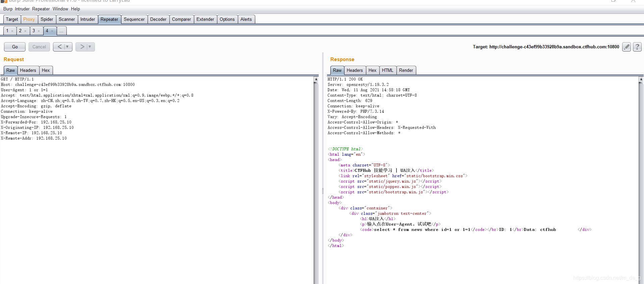Screen dimensions: 644x284
Task: Close Repeater tab 2 with its x
Action: pos(25,31)
